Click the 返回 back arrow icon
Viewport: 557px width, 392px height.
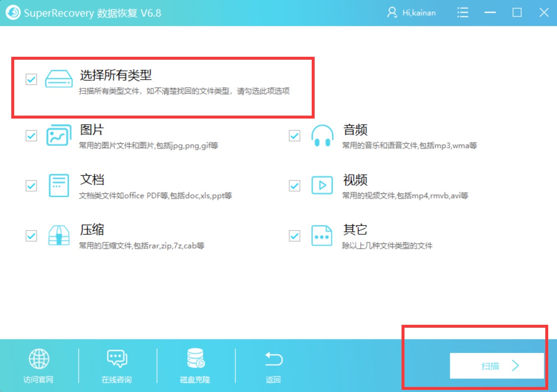tap(273, 358)
